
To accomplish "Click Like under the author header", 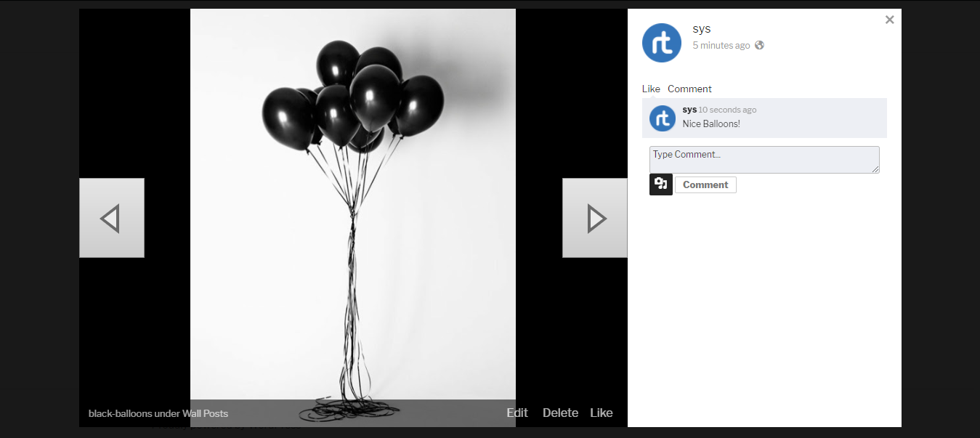I will click(x=651, y=89).
